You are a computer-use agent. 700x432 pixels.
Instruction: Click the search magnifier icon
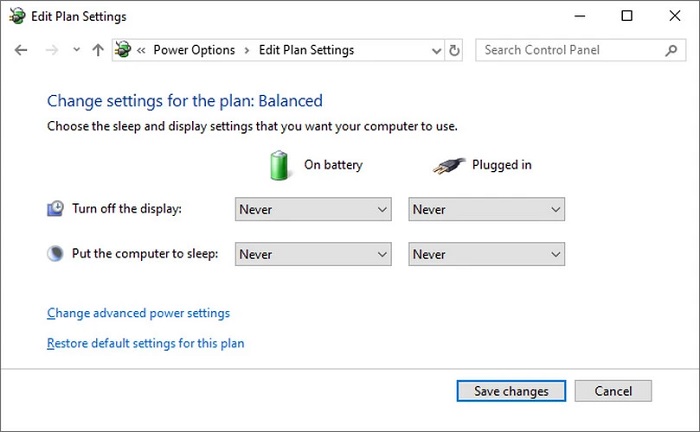[670, 50]
